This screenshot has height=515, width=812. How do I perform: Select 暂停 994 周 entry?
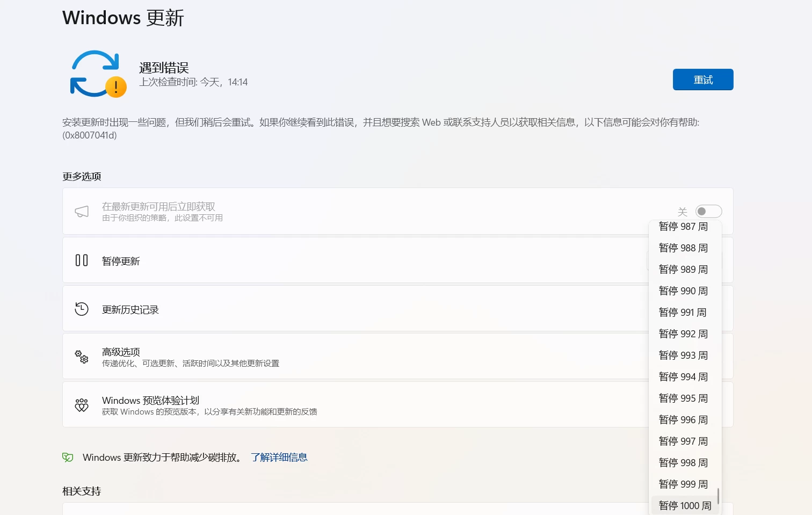pyautogui.click(x=683, y=377)
